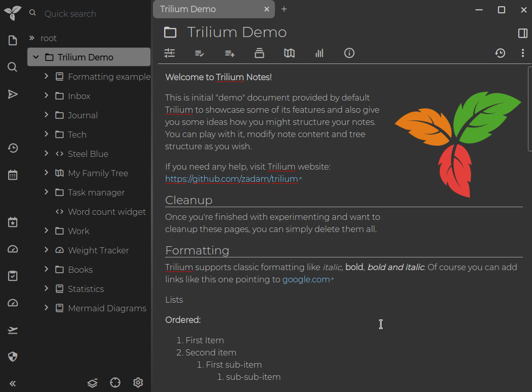The image size is (532, 392).
Task: Collapse the Trilium Demo tree node
Action: (36, 57)
